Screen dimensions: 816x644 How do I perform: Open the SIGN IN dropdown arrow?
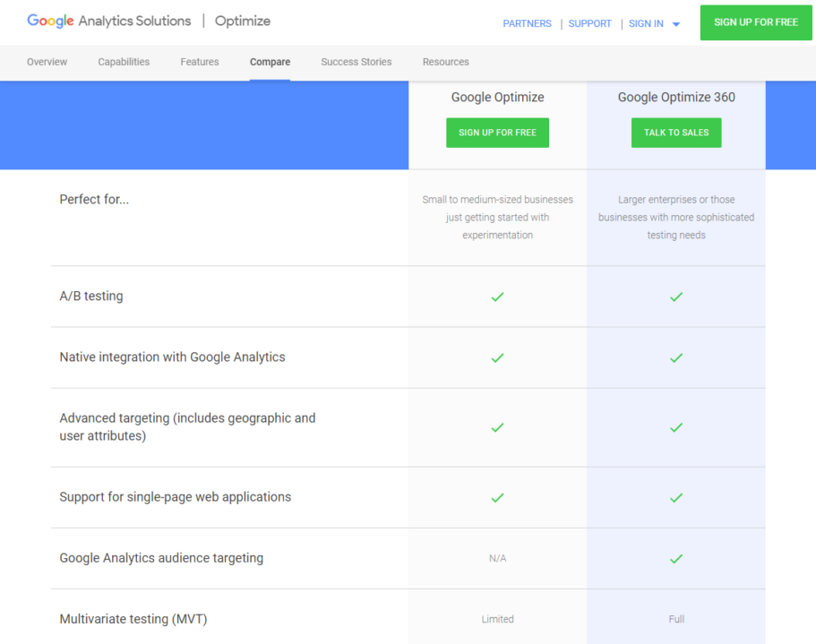(x=677, y=24)
